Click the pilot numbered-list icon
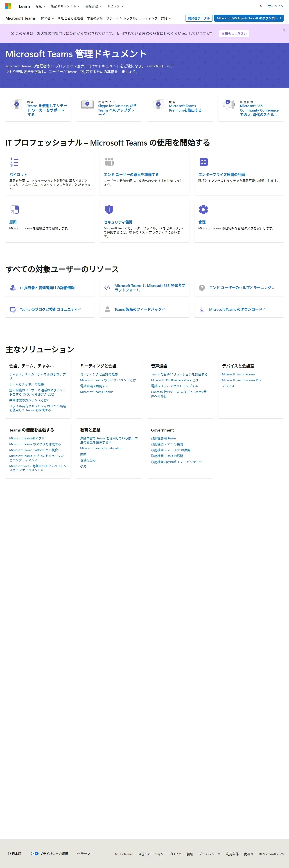Viewport: 289px width, 868px height. 14,162
